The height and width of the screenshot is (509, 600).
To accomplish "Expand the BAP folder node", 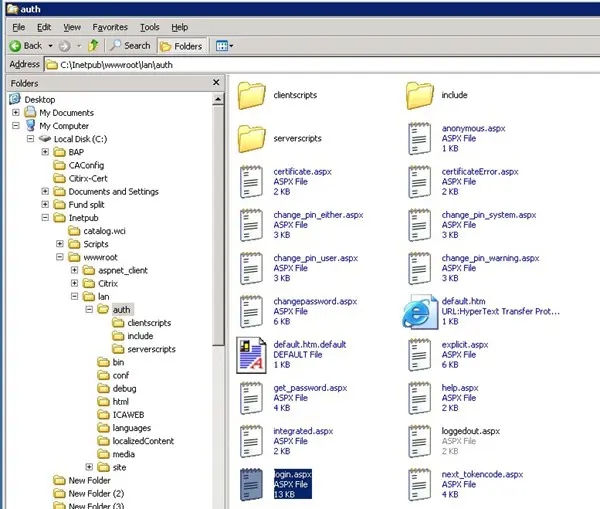I will (x=46, y=152).
